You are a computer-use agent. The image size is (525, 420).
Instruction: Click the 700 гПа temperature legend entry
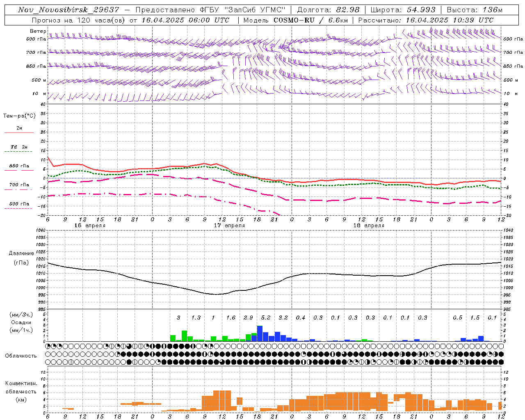click(19, 185)
